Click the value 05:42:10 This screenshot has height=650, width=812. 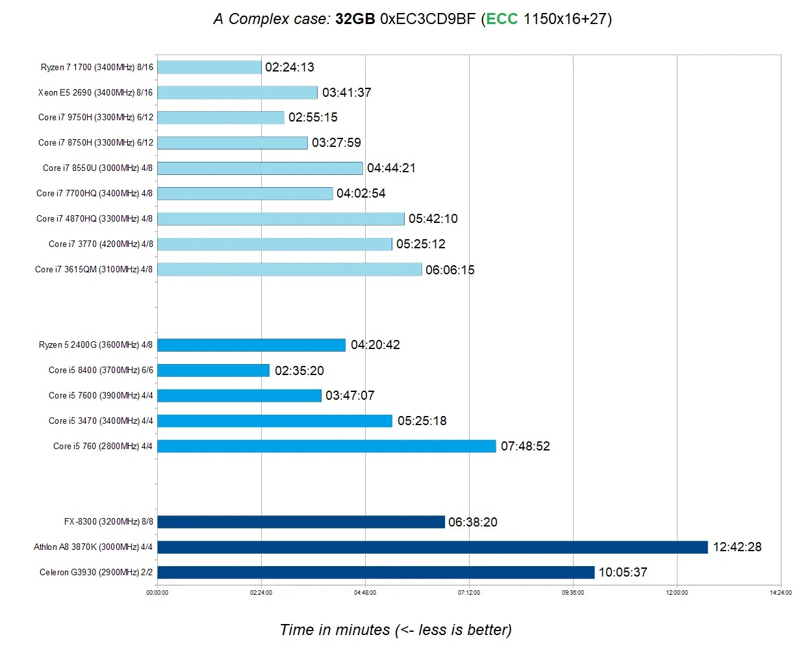pos(433,219)
